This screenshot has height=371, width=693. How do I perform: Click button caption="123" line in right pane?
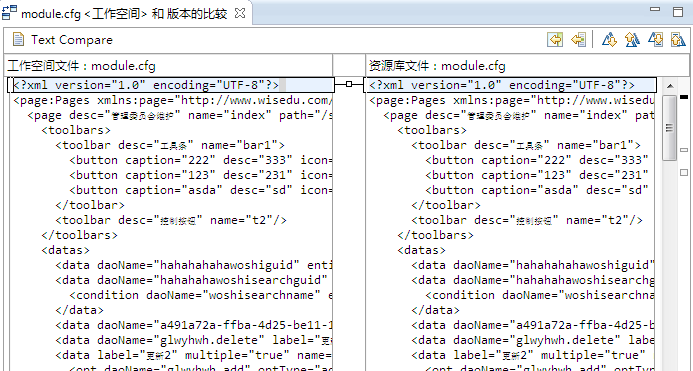tap(537, 176)
